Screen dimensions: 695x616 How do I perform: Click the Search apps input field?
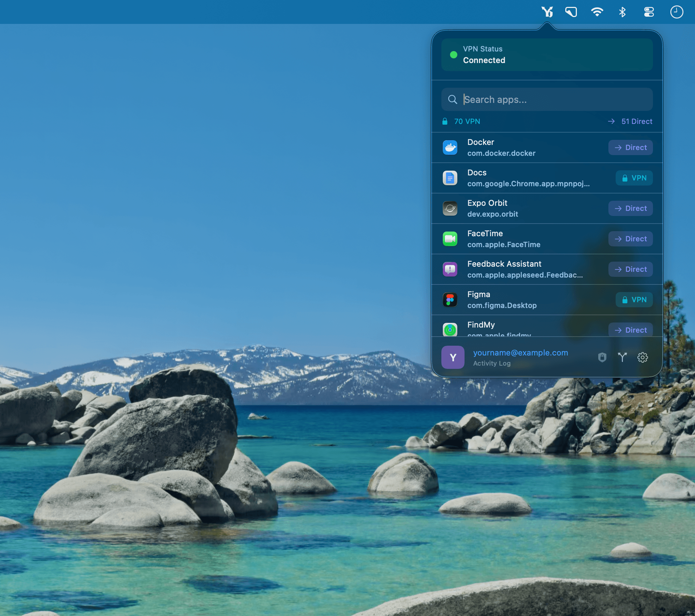[547, 99]
